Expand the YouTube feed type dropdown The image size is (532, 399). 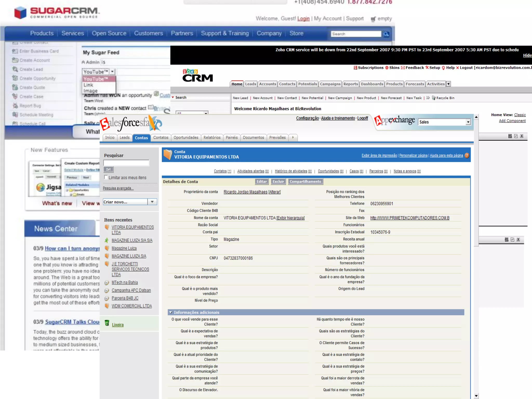point(112,71)
